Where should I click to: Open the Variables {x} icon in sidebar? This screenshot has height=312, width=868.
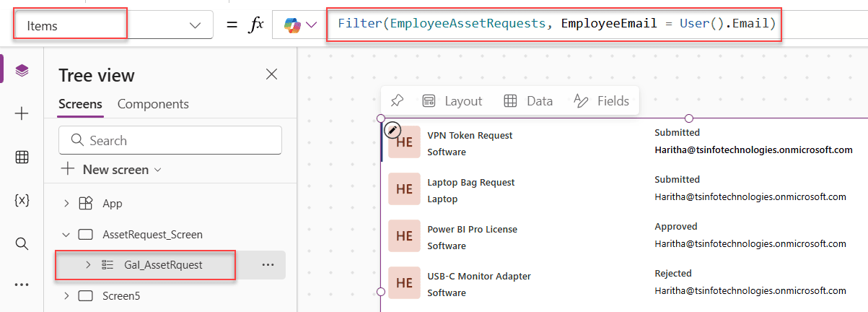point(22,200)
